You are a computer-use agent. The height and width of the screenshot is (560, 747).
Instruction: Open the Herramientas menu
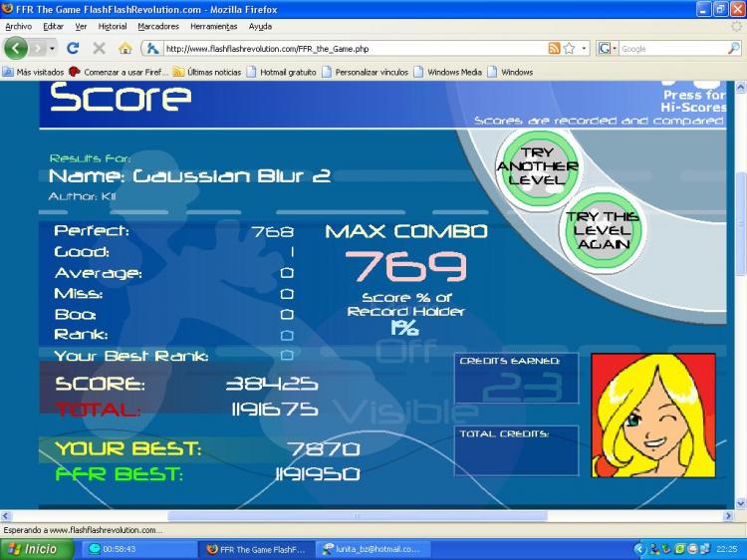pos(214,26)
